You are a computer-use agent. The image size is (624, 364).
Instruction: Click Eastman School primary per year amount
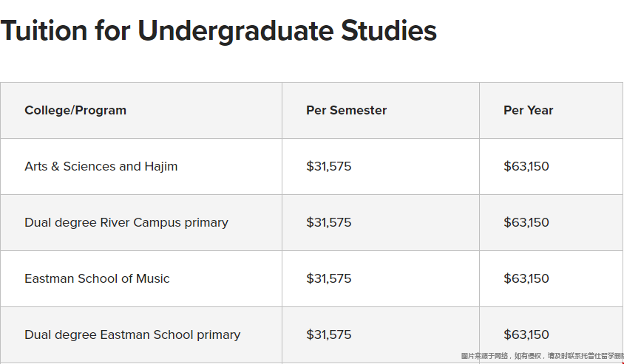(526, 334)
